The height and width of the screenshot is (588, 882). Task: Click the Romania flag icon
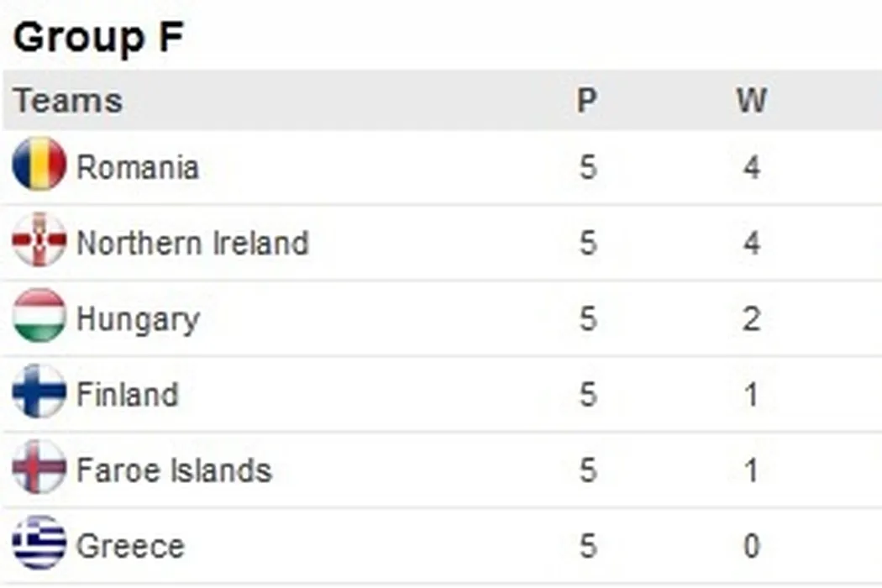click(39, 165)
